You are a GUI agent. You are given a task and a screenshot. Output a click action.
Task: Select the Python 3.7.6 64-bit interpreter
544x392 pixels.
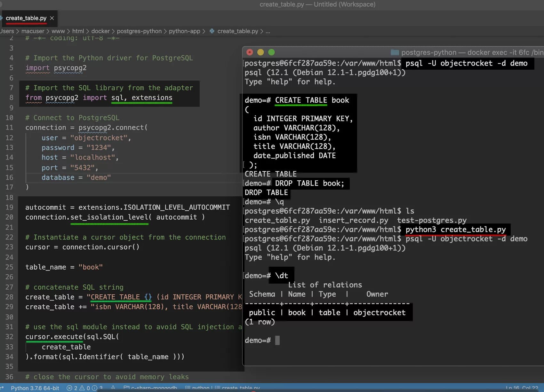(35, 388)
